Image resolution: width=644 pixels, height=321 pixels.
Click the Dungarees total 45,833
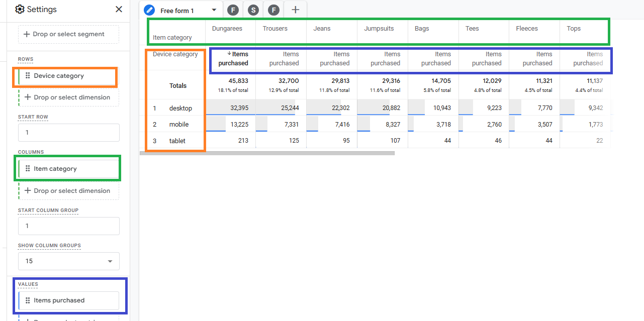pos(238,81)
